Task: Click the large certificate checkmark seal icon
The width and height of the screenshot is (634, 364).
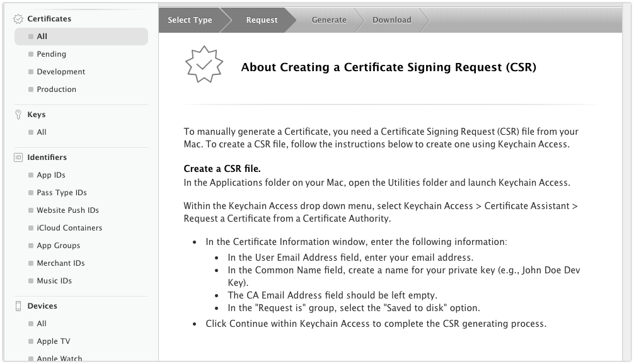Action: coord(204,65)
